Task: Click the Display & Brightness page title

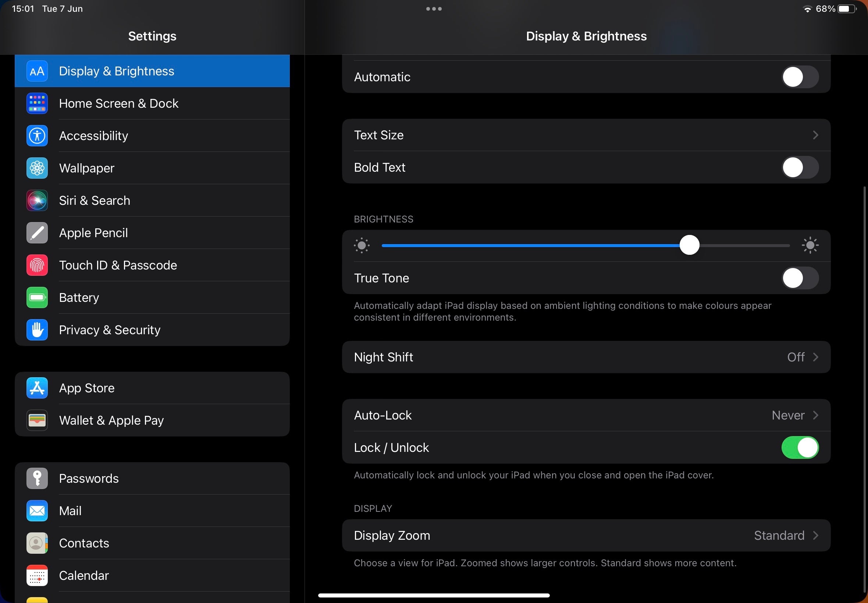Action: (x=586, y=36)
